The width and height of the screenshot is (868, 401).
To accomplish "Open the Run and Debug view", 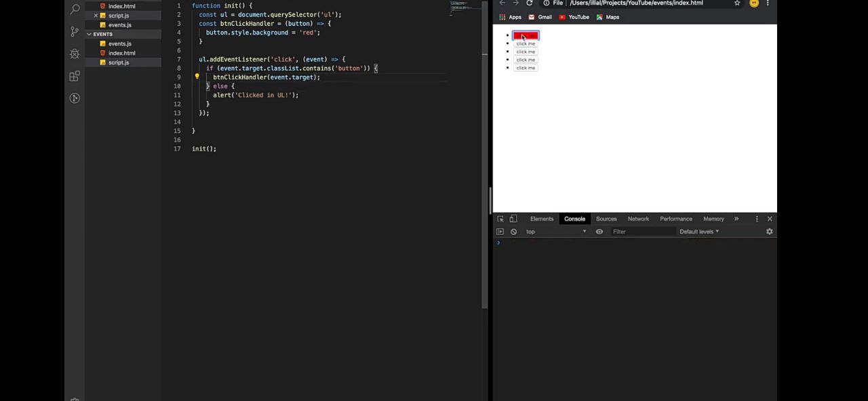I will pos(75,54).
